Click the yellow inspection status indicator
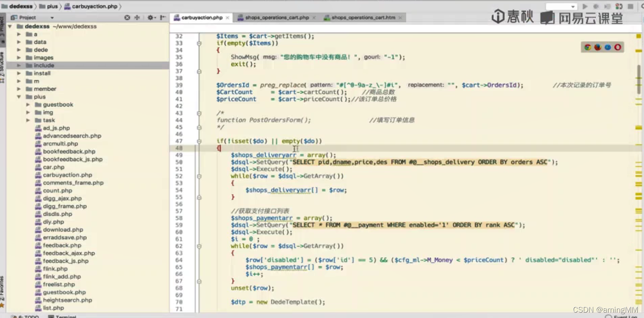644x318 pixels. pos(639,37)
